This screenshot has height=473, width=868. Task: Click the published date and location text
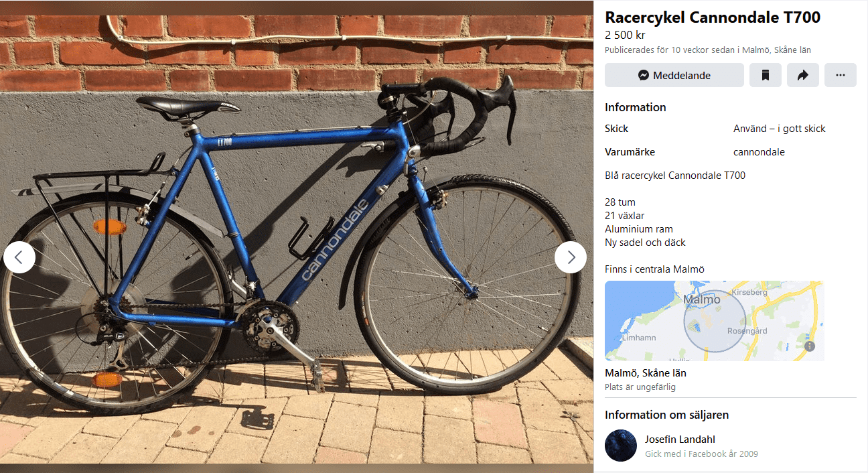[x=708, y=50]
